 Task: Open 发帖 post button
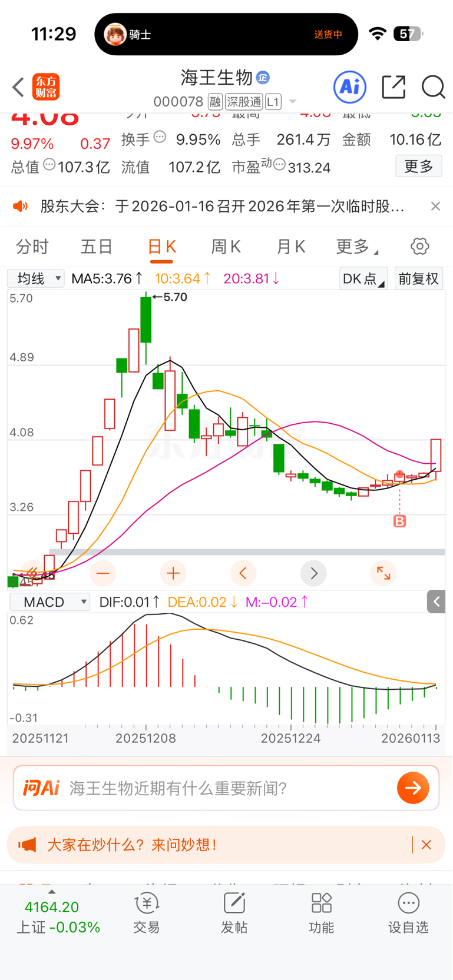(x=234, y=913)
